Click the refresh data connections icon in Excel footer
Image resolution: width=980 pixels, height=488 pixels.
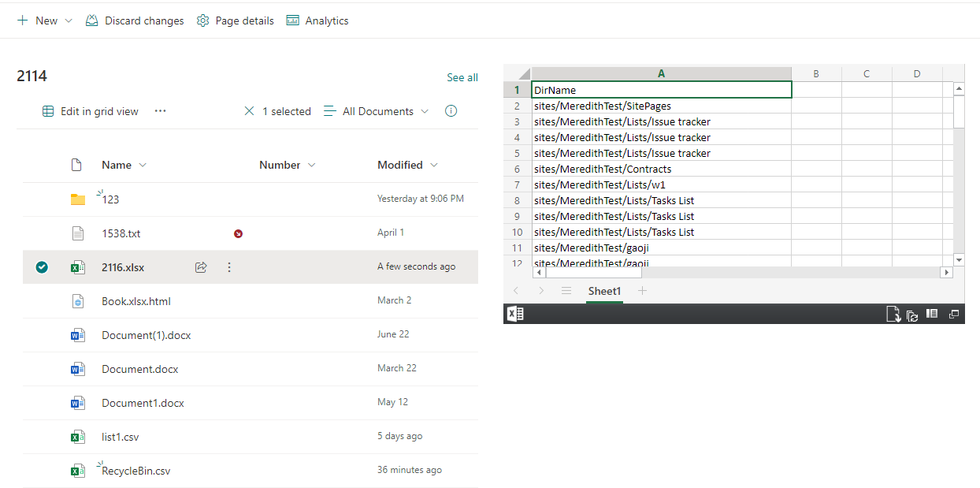pyautogui.click(x=912, y=315)
